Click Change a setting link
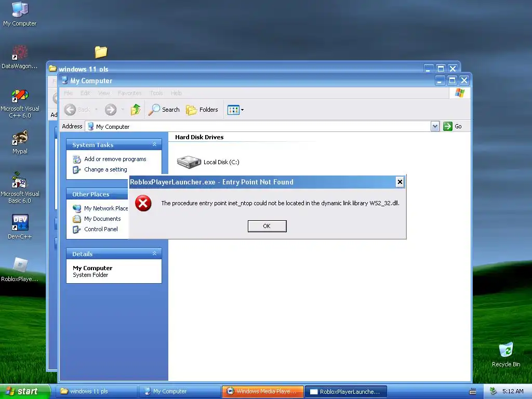532x399 pixels. point(105,169)
